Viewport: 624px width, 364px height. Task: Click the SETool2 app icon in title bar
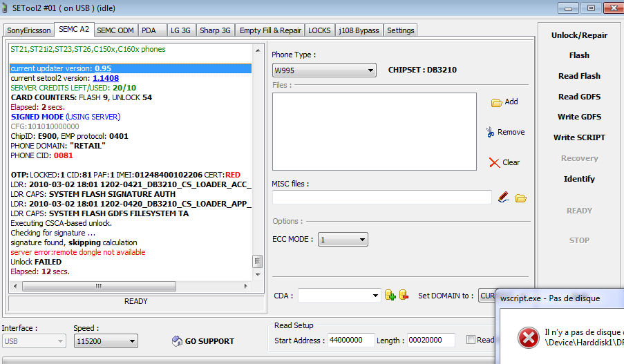pyautogui.click(x=4, y=8)
